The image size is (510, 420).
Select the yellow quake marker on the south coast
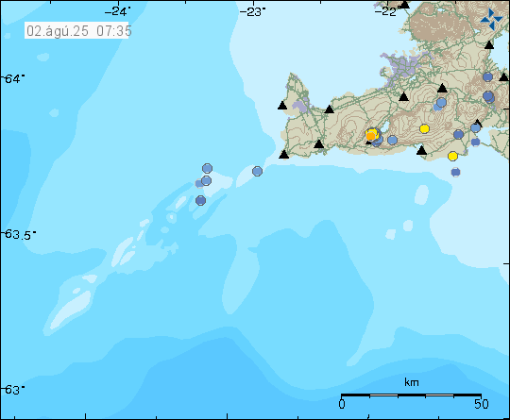pos(452,156)
